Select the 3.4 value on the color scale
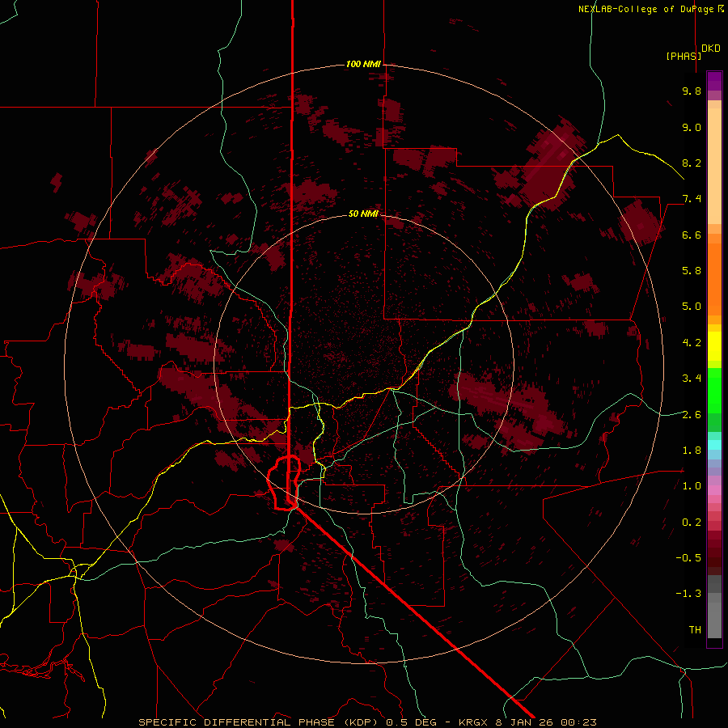The height and width of the screenshot is (728, 728). point(692,379)
